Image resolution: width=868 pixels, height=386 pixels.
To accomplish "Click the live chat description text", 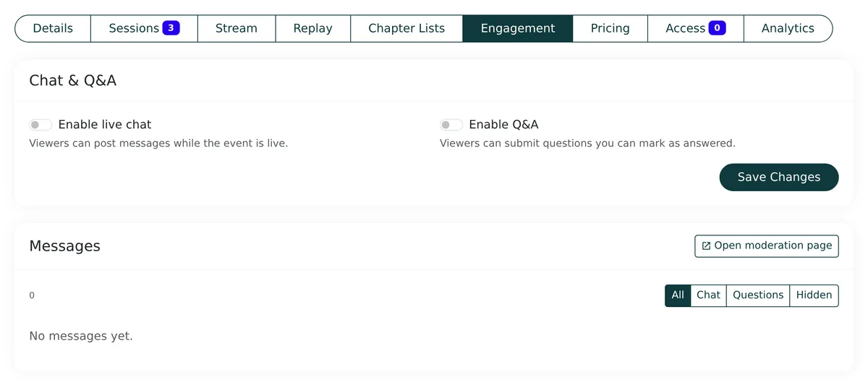I will (158, 143).
